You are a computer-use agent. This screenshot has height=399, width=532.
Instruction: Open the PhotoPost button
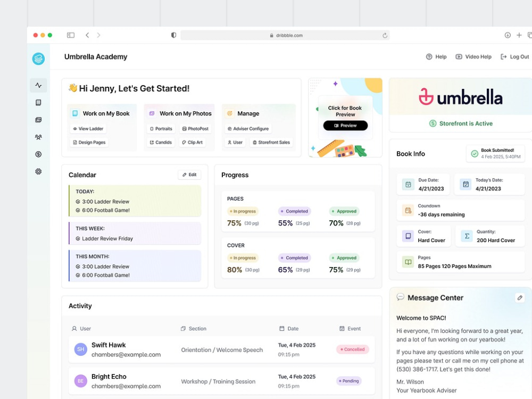tap(195, 129)
